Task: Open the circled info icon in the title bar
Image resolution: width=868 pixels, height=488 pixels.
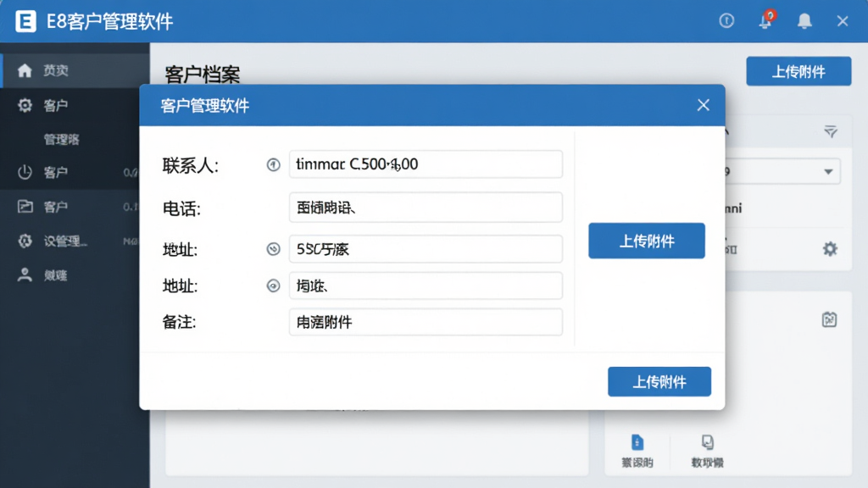Action: click(x=726, y=21)
